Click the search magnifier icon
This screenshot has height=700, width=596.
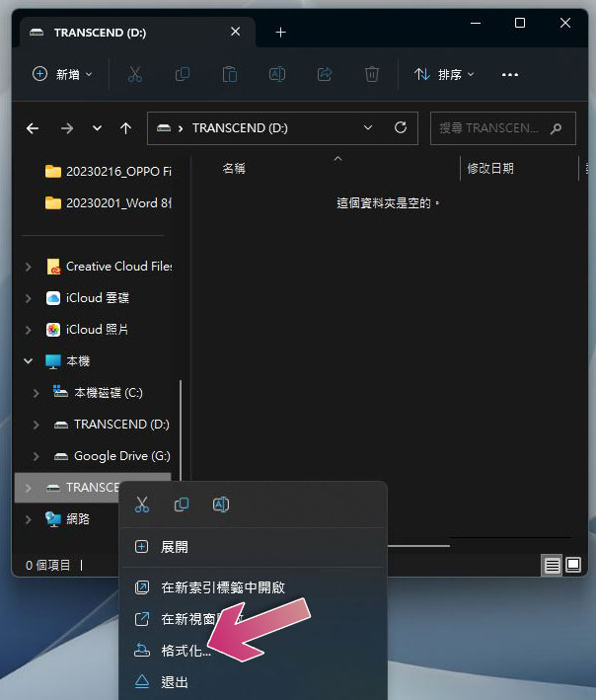pyautogui.click(x=556, y=128)
